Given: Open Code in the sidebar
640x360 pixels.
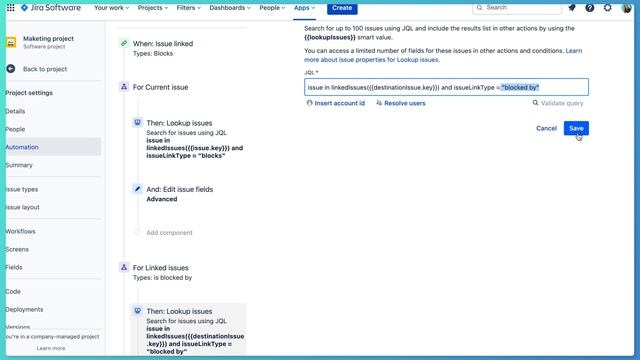Looking at the screenshot, I should [x=13, y=291].
